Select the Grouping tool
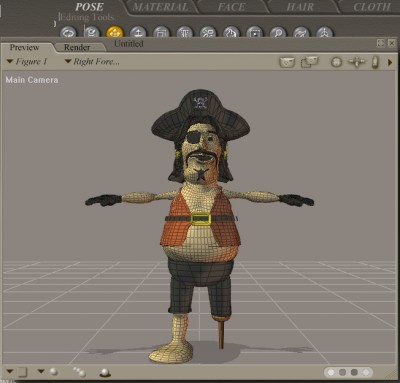400x383 pixels. 255,33
